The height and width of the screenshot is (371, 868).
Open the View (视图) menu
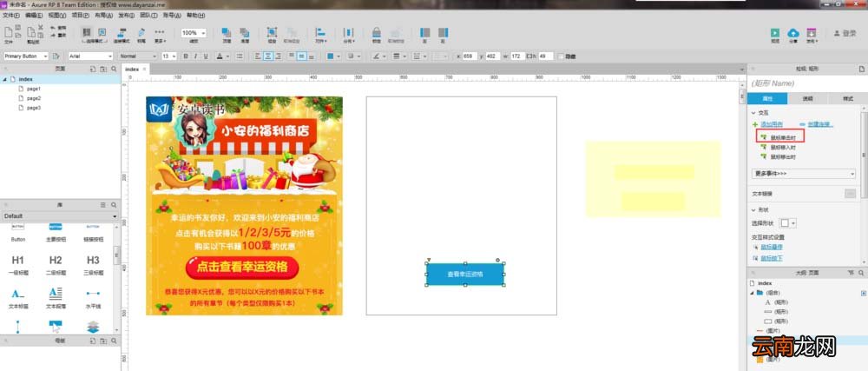click(57, 15)
